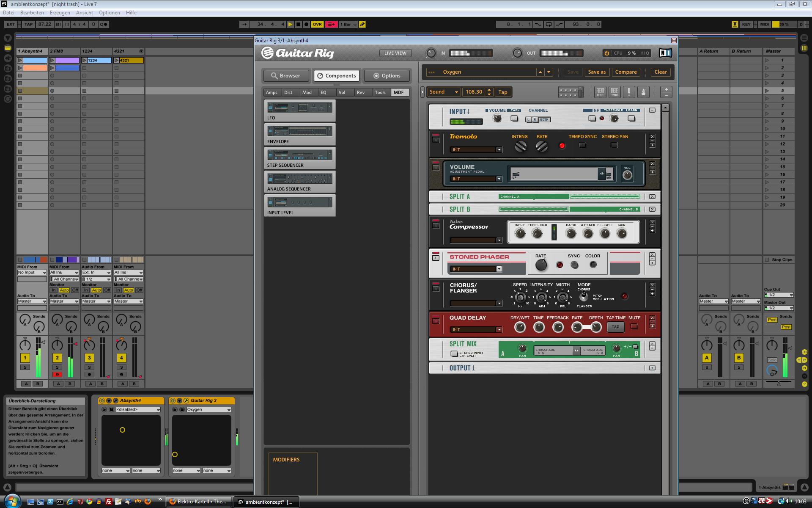This screenshot has width=812, height=508.
Task: Select the ENVELOPE modifier component
Action: point(299,135)
